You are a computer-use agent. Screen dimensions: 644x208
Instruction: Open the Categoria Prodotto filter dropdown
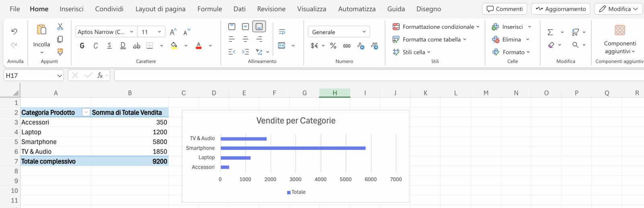[86, 112]
